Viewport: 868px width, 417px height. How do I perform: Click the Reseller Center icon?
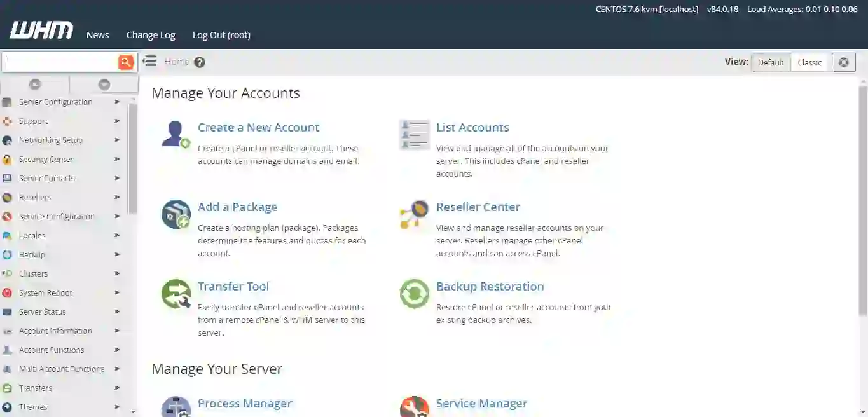pos(415,214)
